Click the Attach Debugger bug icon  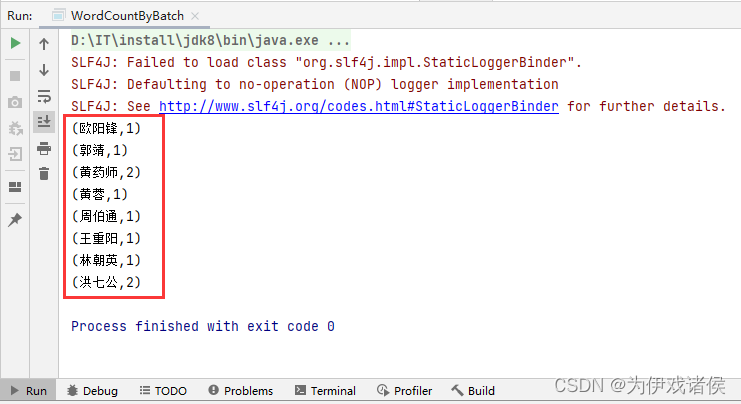(15, 128)
